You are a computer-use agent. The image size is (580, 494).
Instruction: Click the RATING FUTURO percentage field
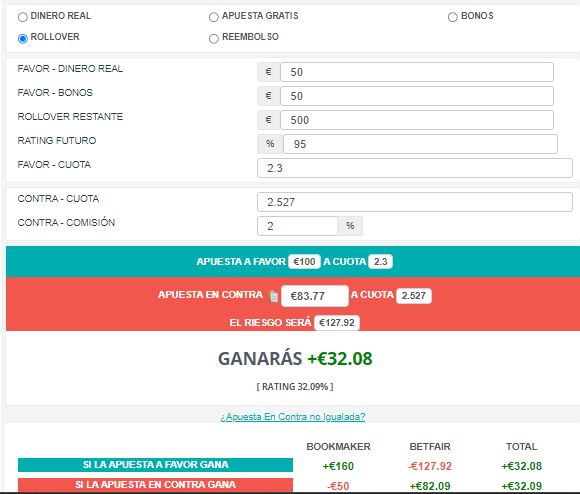click(x=420, y=144)
